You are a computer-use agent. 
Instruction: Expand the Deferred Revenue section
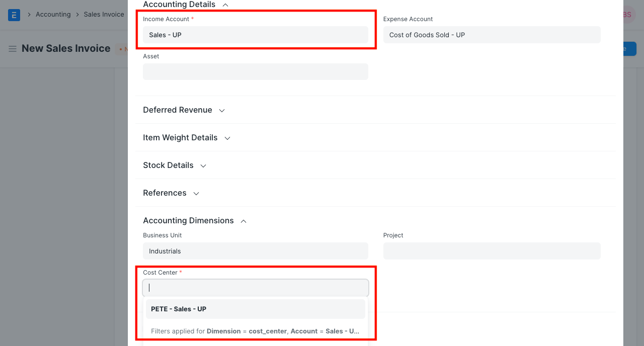222,110
